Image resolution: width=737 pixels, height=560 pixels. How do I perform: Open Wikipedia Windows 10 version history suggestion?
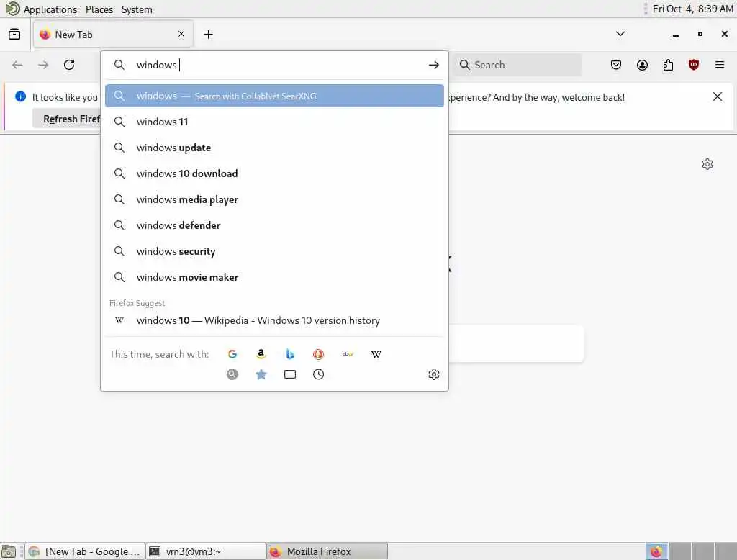274,320
